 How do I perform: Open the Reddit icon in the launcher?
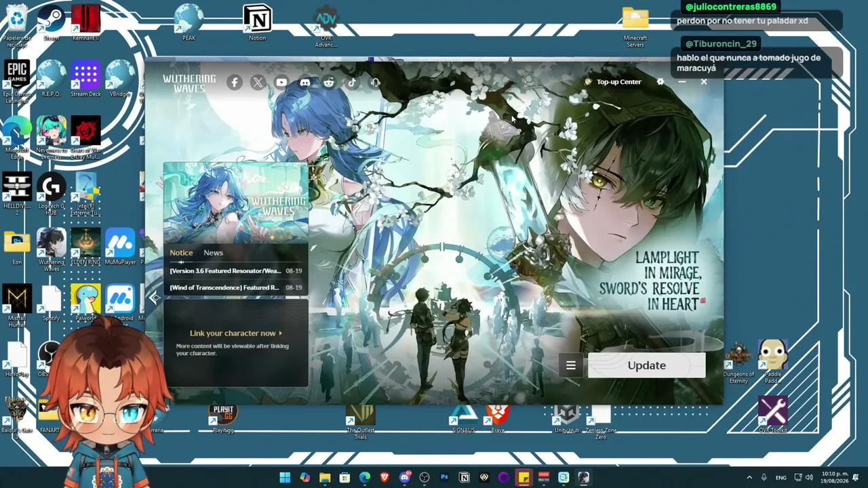(x=329, y=83)
